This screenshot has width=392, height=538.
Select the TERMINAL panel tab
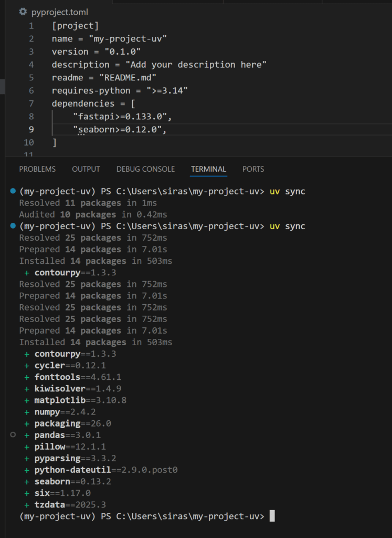coord(208,169)
